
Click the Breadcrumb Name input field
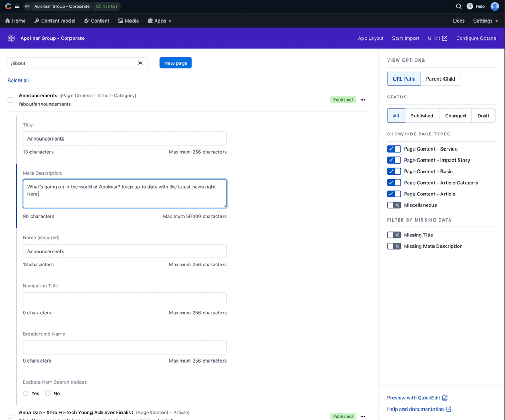coord(125,347)
